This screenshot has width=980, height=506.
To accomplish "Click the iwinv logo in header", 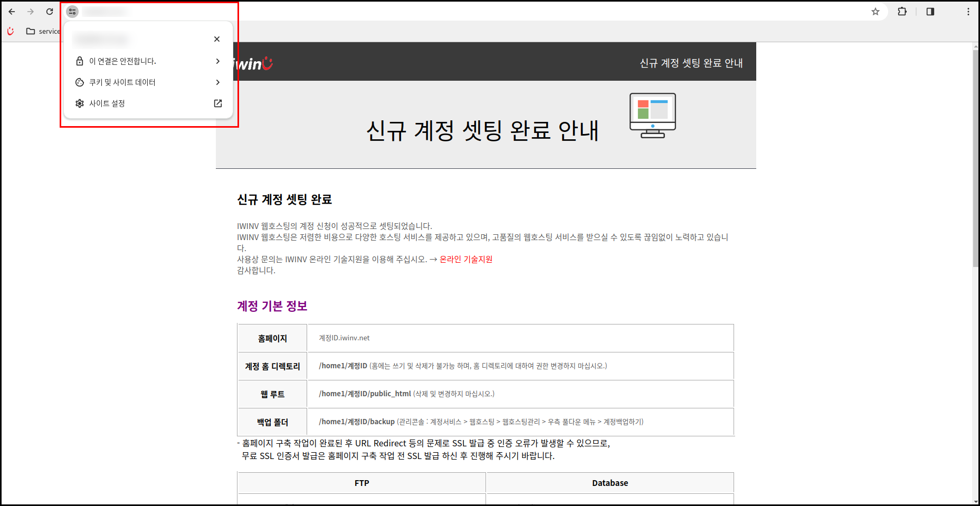I will click(x=254, y=63).
